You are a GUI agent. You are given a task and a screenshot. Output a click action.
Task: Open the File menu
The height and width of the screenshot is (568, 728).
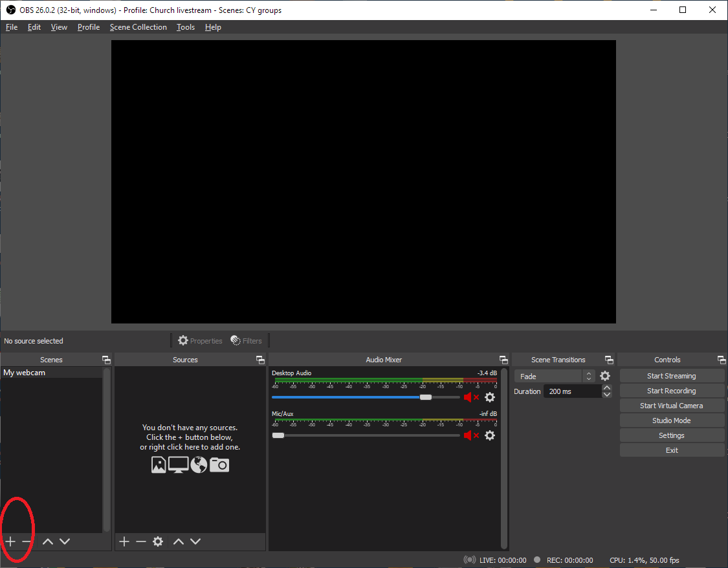click(12, 27)
